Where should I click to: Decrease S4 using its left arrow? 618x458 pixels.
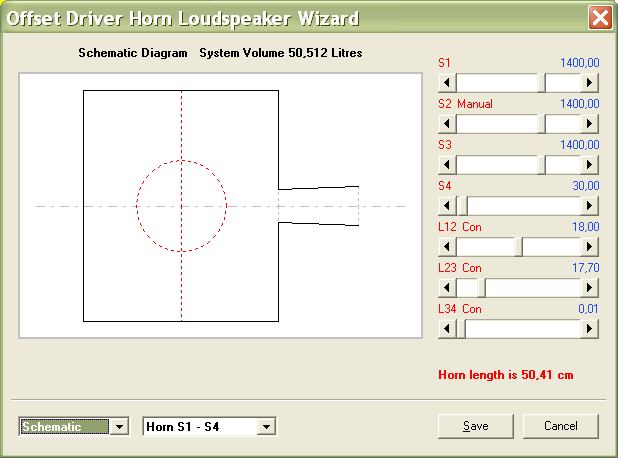(x=447, y=206)
